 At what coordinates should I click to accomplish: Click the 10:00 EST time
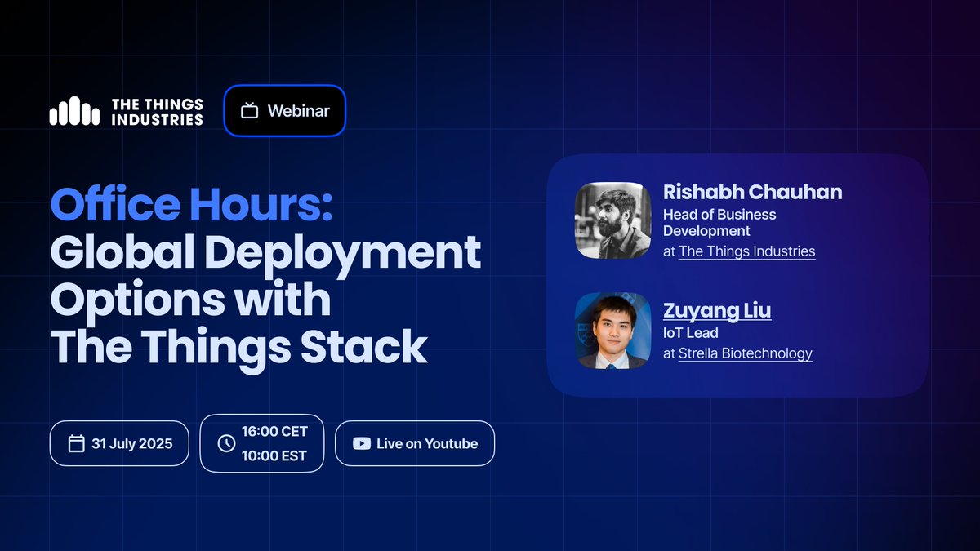[x=274, y=455]
